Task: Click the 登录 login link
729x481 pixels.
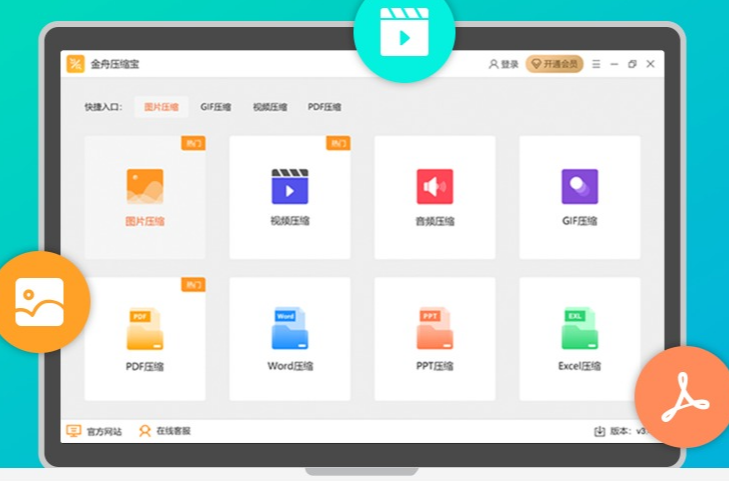Action: [x=510, y=64]
